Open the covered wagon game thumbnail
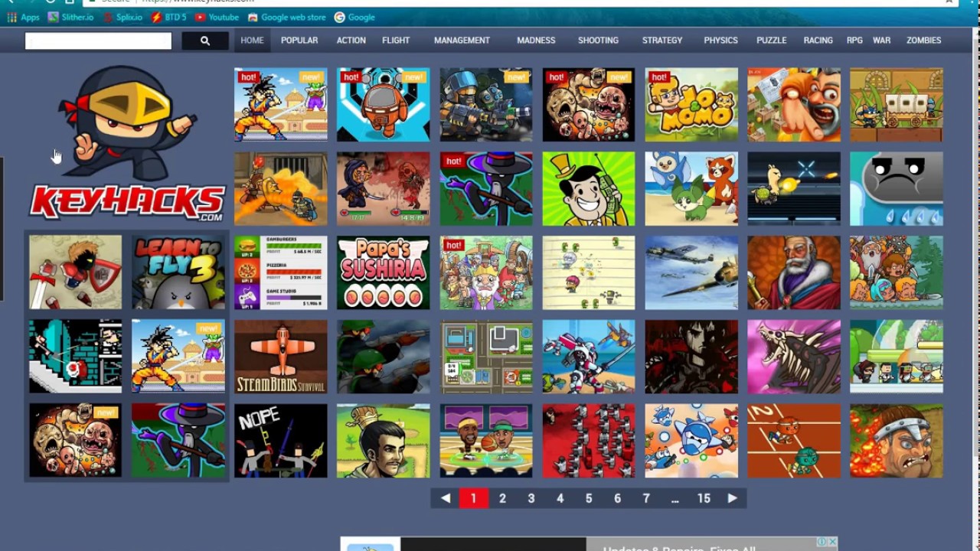Screen dimensions: 980x551 pos(896,104)
